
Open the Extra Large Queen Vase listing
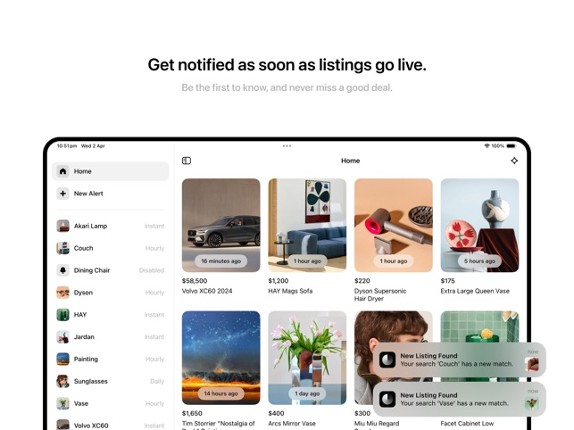(x=480, y=225)
